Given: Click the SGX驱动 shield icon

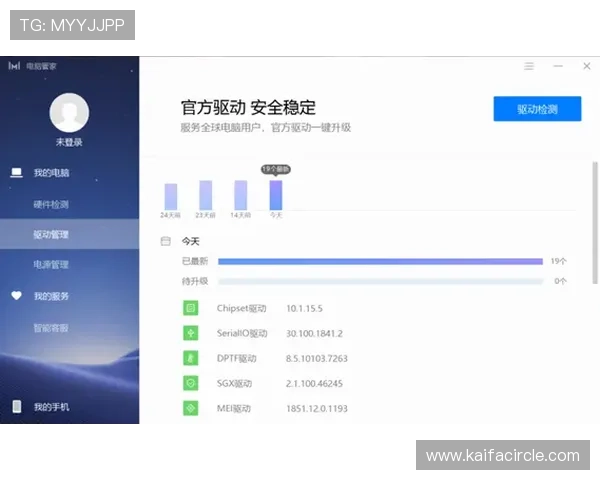Looking at the screenshot, I should pyautogui.click(x=191, y=383).
